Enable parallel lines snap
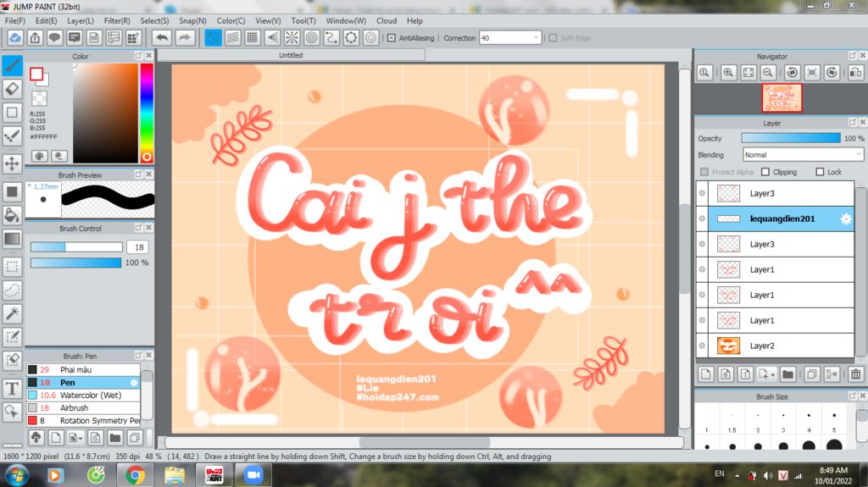The height and width of the screenshot is (487, 868). (x=233, y=37)
